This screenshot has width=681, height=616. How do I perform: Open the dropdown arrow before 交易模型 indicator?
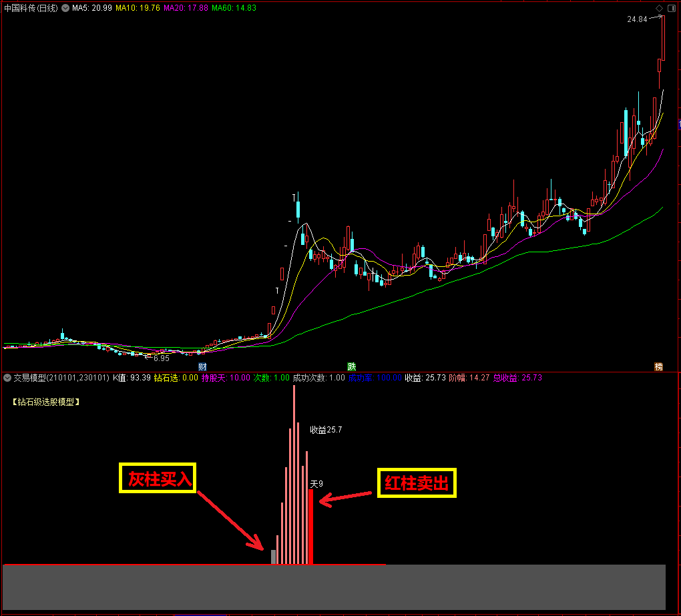(x=7, y=378)
